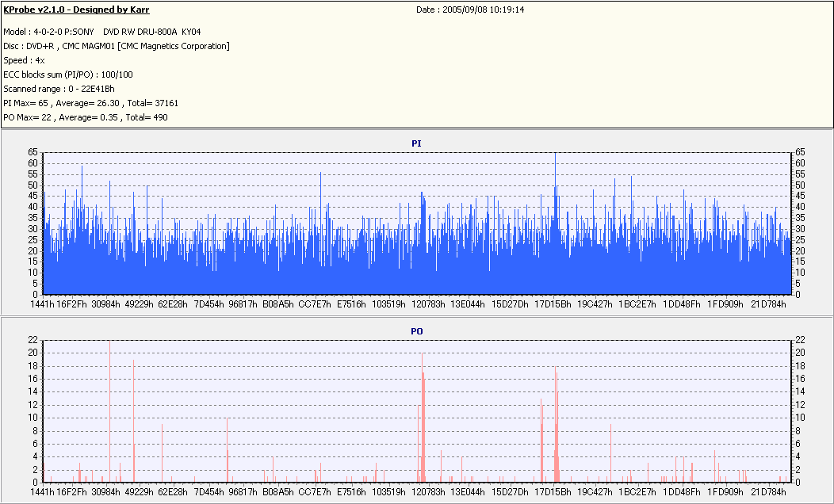Click the PI x-axis label E7516h
Viewport: 834px width, 504px height.
click(351, 304)
